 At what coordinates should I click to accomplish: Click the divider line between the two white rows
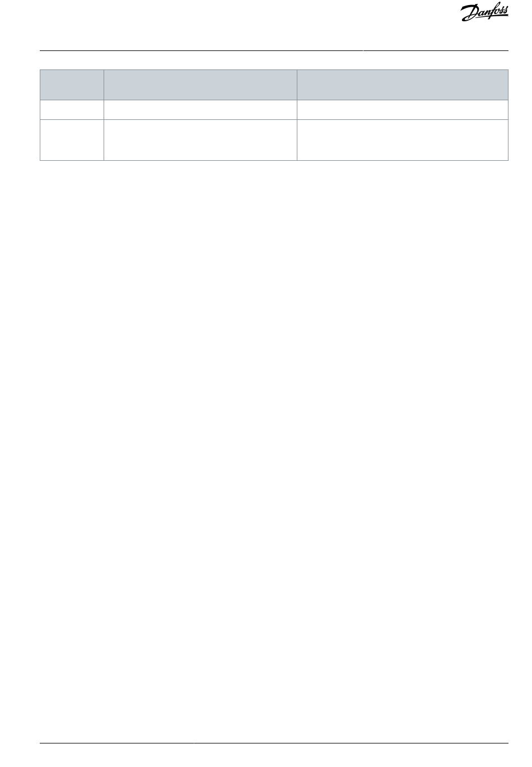(x=274, y=119)
